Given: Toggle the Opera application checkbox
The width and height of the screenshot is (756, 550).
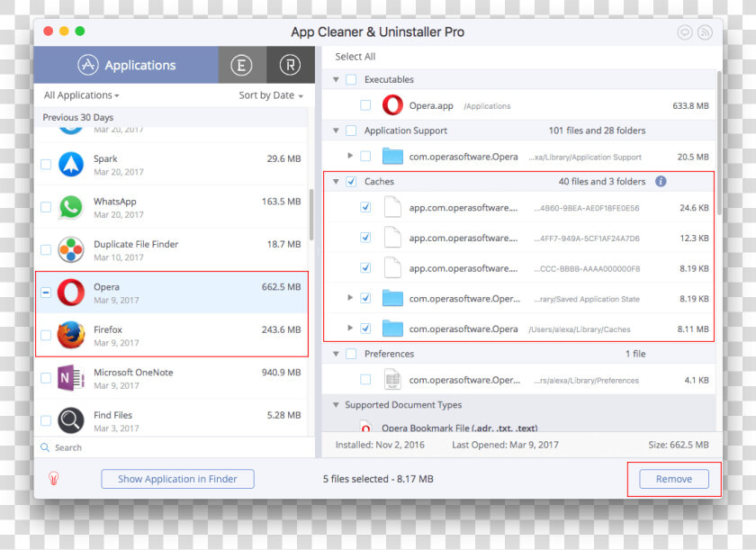Looking at the screenshot, I should 46,293.
